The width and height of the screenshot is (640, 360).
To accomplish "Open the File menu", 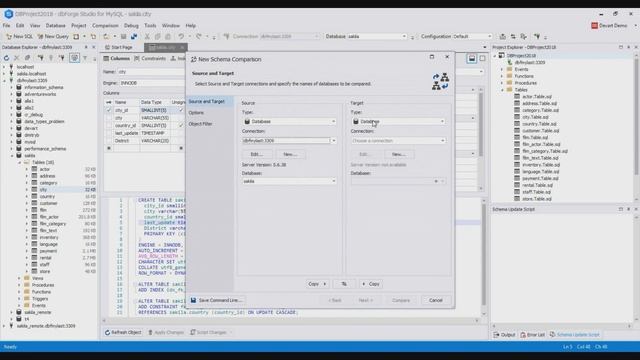I will coord(7,25).
